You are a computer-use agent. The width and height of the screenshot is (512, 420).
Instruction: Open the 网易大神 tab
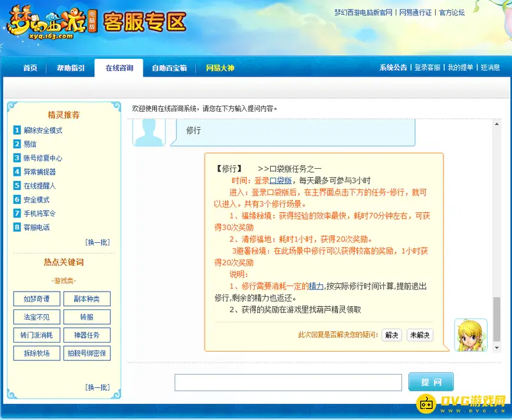point(220,68)
